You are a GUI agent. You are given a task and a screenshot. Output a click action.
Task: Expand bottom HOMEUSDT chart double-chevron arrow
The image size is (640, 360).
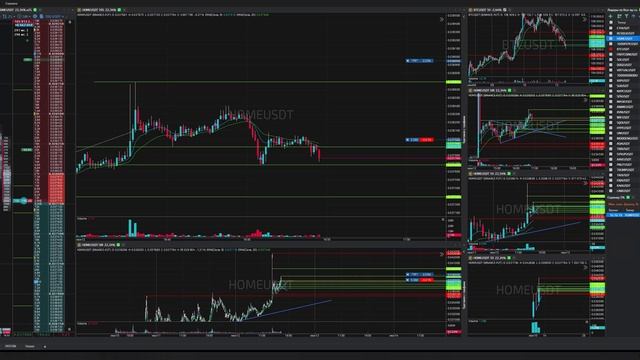442,254
